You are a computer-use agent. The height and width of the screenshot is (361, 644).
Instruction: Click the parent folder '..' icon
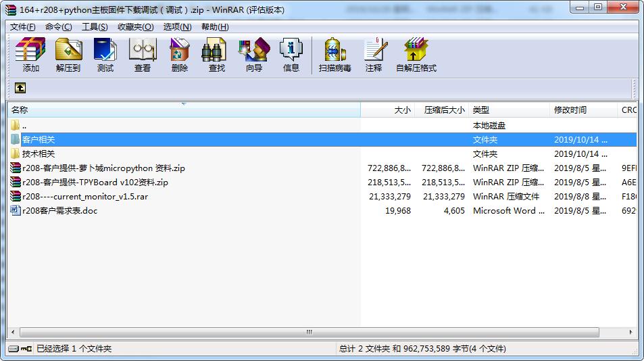pyautogui.click(x=15, y=125)
